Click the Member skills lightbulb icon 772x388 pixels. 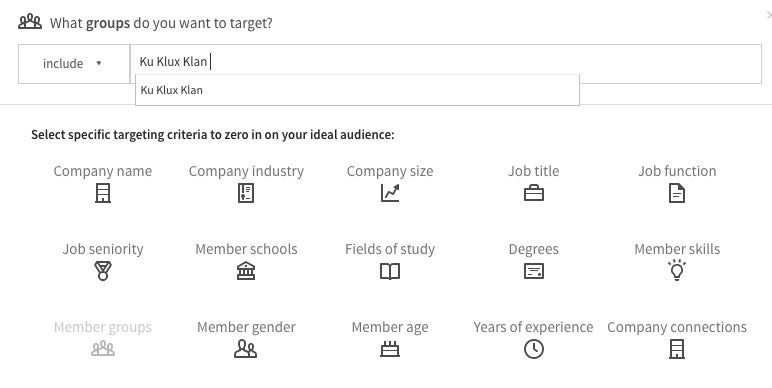tap(677, 270)
